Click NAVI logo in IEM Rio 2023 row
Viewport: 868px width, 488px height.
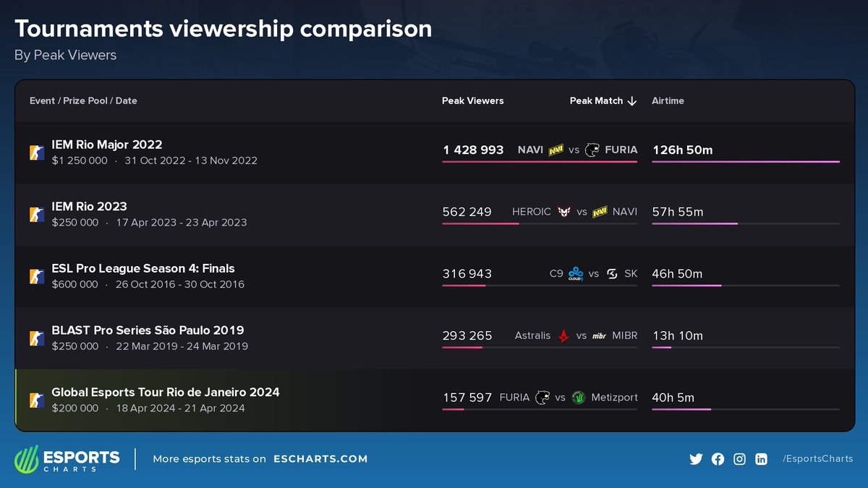click(x=600, y=212)
